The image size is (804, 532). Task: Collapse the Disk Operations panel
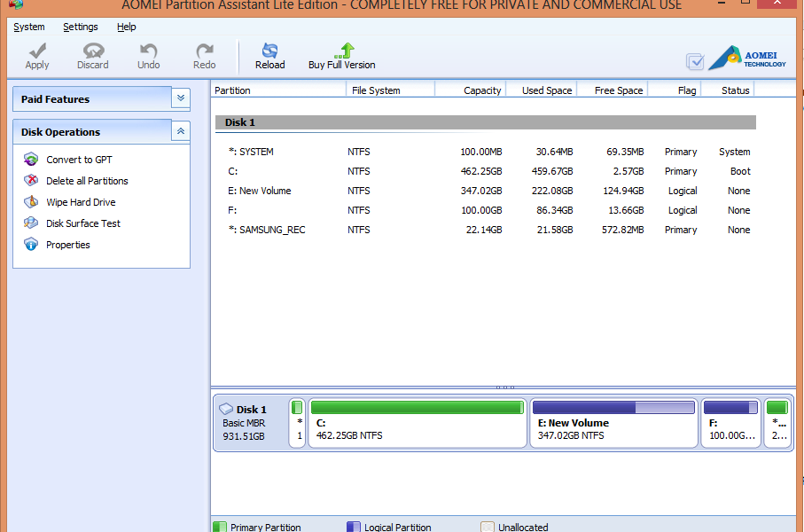pyautogui.click(x=180, y=131)
